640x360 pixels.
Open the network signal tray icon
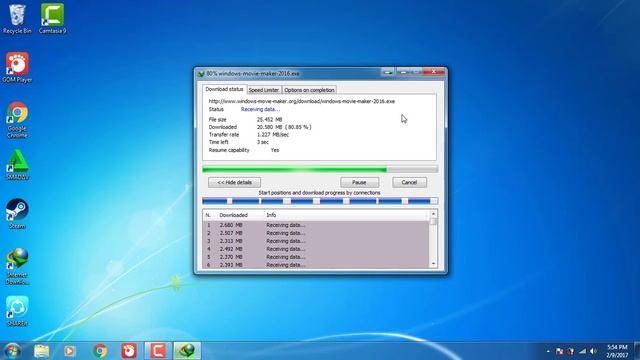pyautogui.click(x=582, y=351)
